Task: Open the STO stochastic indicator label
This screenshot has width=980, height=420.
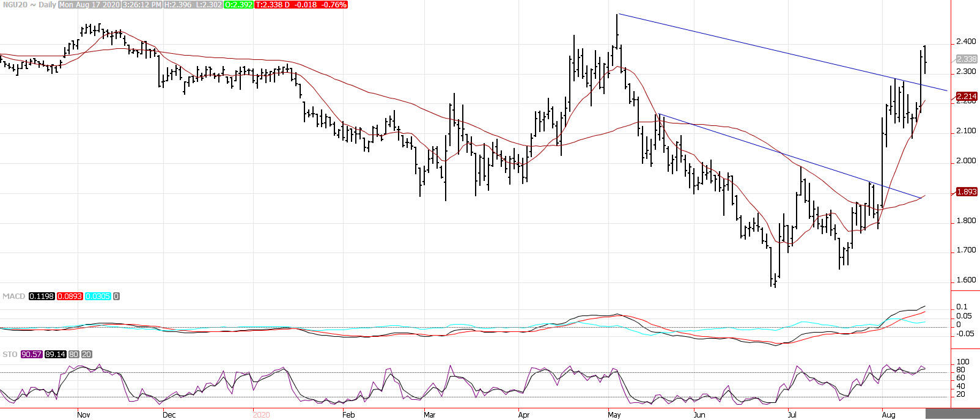Action: pyautogui.click(x=10, y=355)
